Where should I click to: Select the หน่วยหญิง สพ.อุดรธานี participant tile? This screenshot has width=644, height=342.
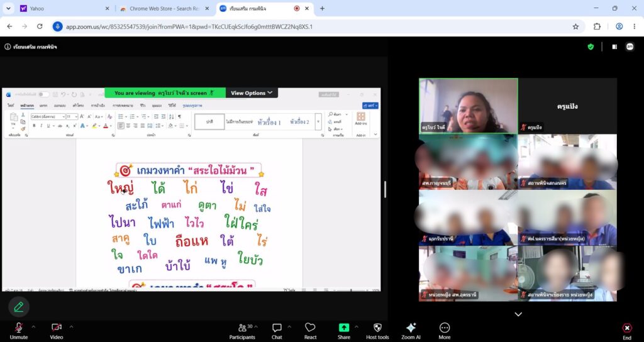[x=468, y=274]
